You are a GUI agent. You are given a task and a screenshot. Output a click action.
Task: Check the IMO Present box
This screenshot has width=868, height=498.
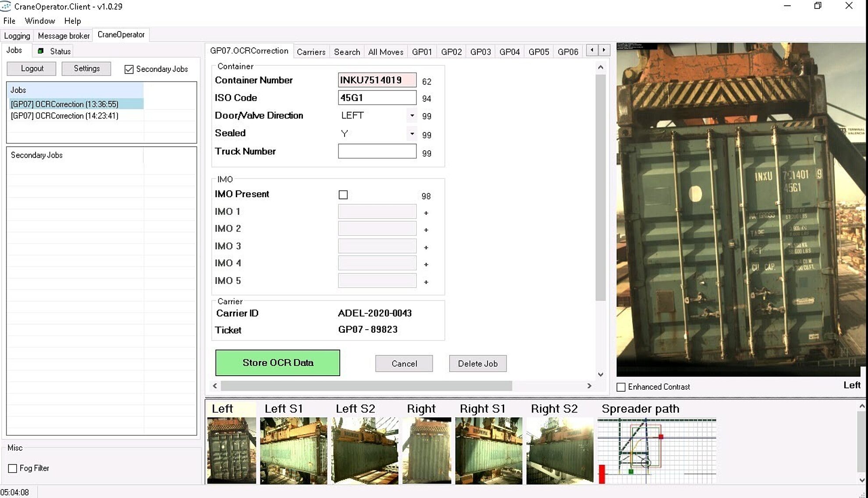pos(343,195)
